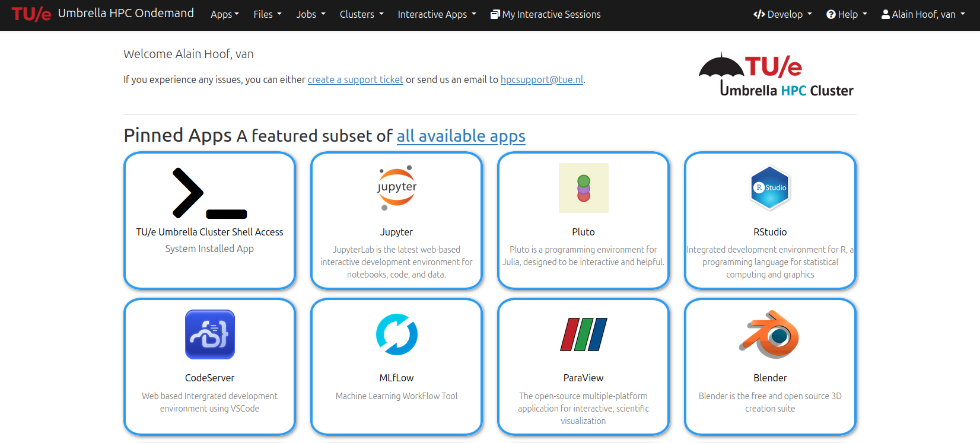Expand the Jobs menu

point(310,14)
